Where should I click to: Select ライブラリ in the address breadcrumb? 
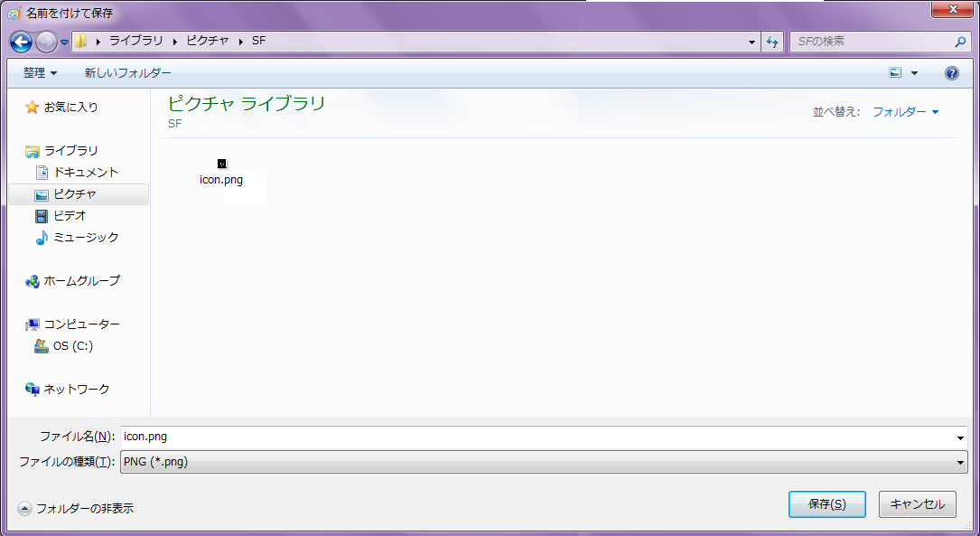[136, 41]
